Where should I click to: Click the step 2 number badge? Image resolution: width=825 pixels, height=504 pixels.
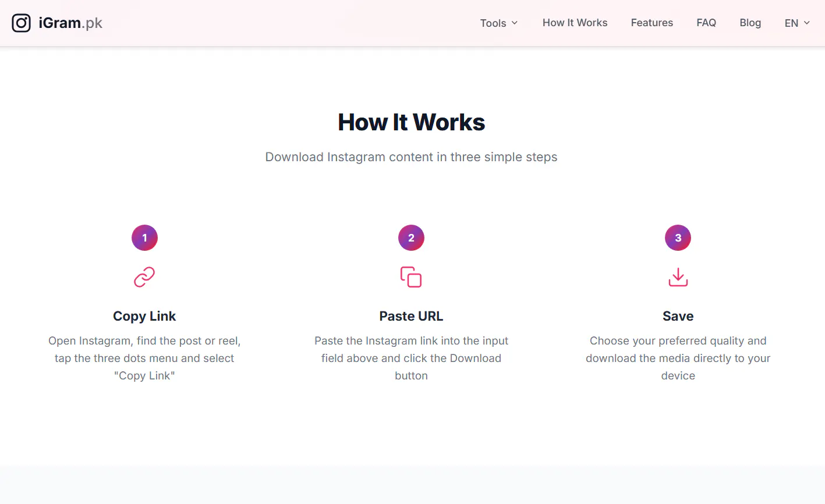pyautogui.click(x=411, y=237)
